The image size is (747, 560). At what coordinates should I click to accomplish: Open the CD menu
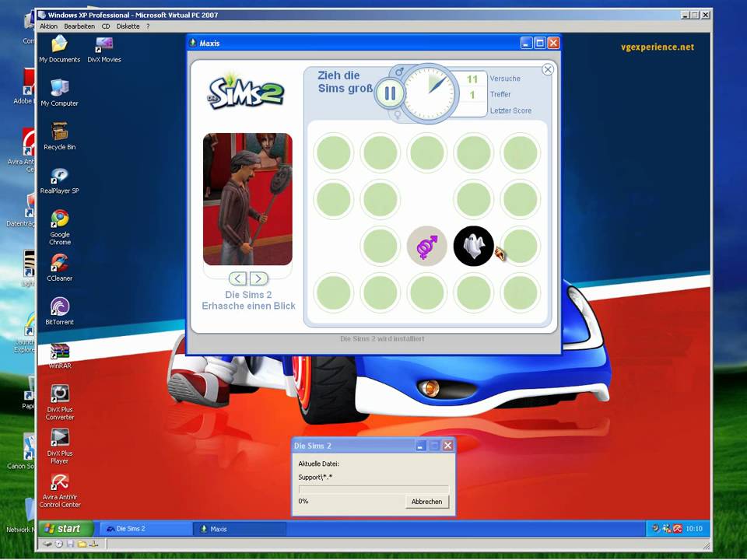pyautogui.click(x=106, y=26)
